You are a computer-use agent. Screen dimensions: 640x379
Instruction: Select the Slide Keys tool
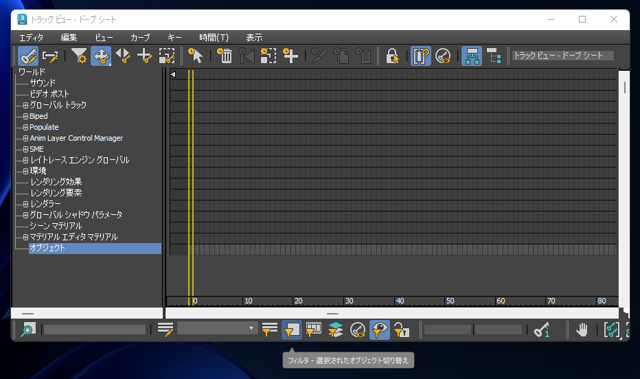pos(123,56)
